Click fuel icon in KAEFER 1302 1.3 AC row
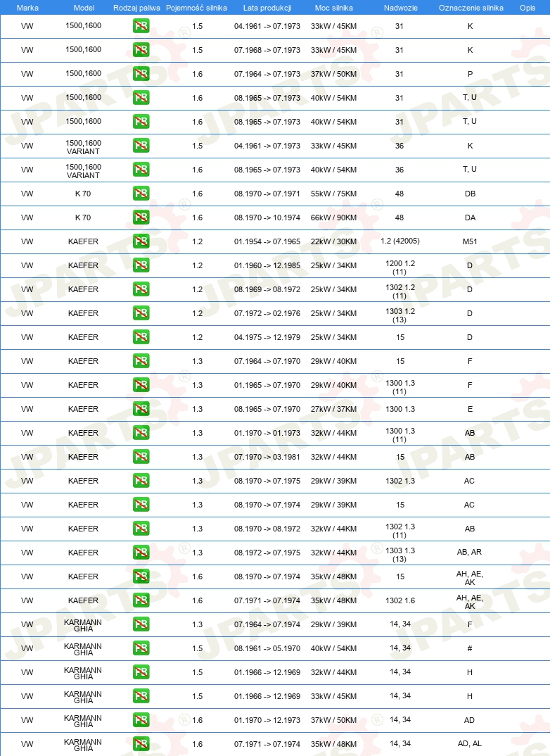550x756 pixels. point(141,481)
